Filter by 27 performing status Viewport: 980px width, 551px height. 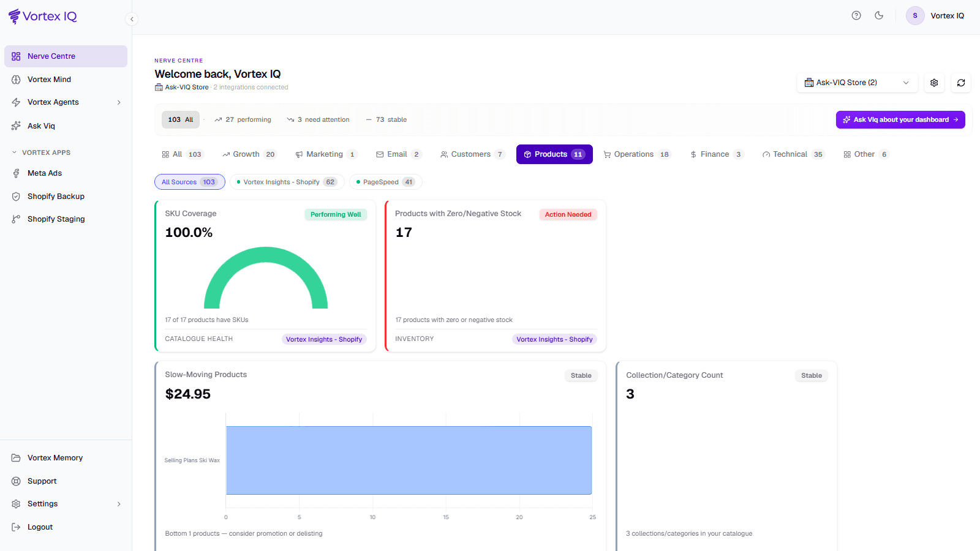point(243,120)
